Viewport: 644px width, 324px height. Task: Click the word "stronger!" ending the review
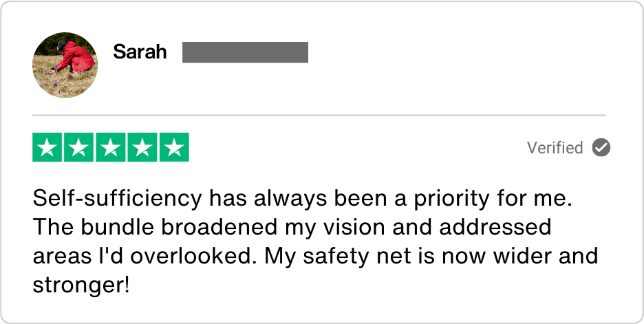coord(81,283)
